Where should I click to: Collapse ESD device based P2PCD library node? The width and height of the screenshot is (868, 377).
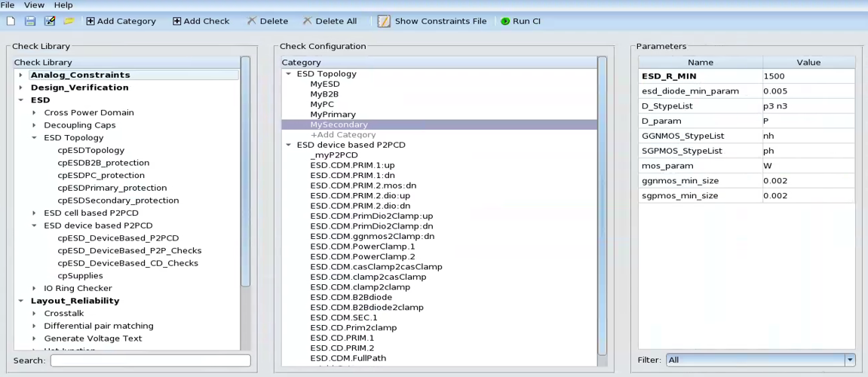pyautogui.click(x=35, y=225)
